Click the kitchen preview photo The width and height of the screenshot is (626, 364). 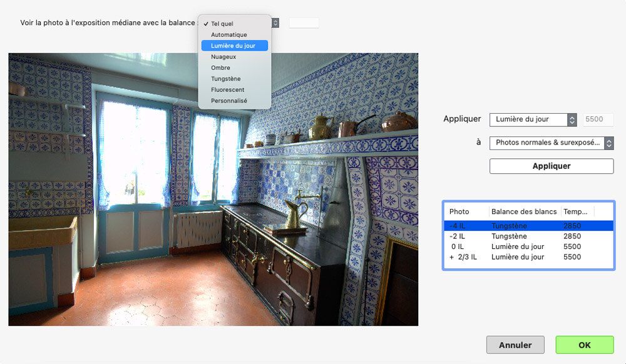click(x=213, y=190)
